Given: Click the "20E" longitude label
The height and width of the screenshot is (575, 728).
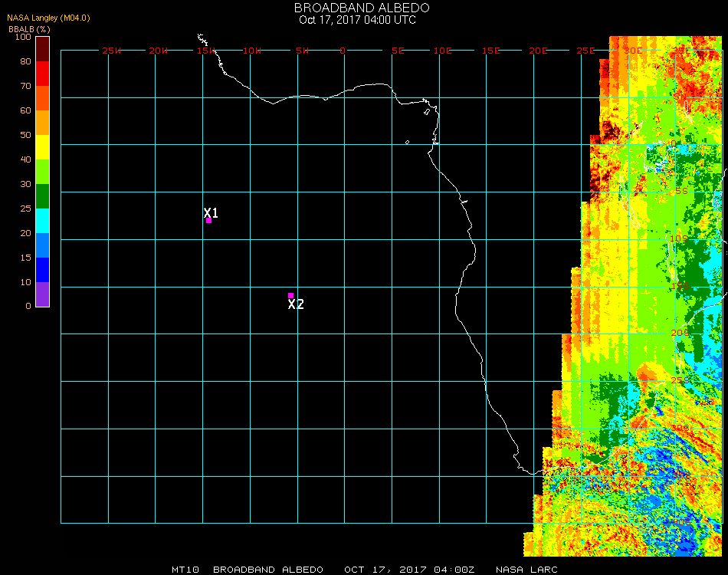Looking at the screenshot, I should (538, 51).
